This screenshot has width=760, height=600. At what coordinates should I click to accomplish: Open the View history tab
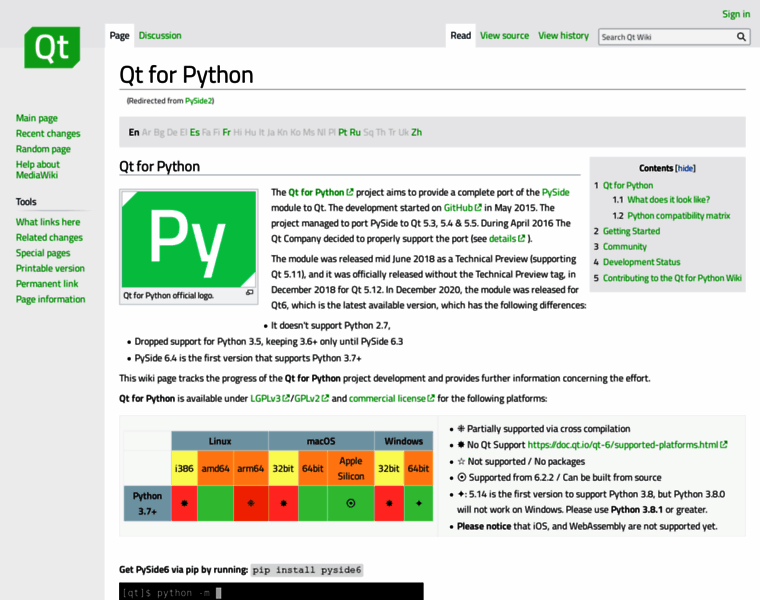tap(563, 35)
